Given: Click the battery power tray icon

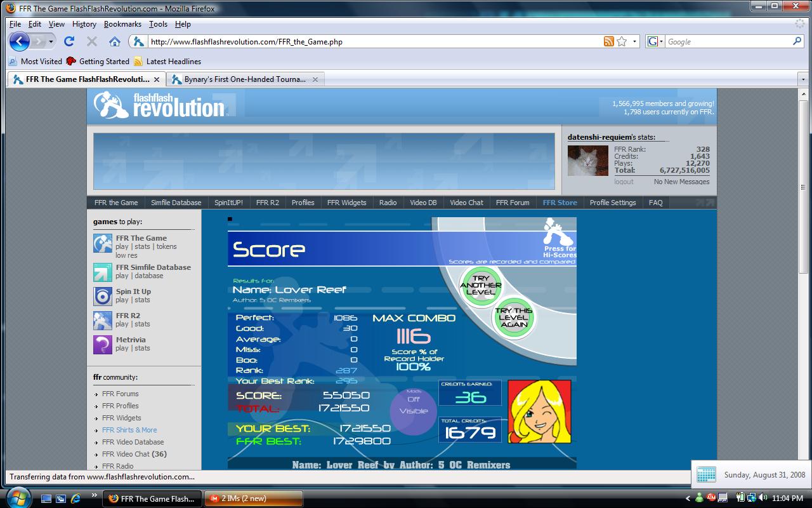Looking at the screenshot, I should click(x=740, y=498).
